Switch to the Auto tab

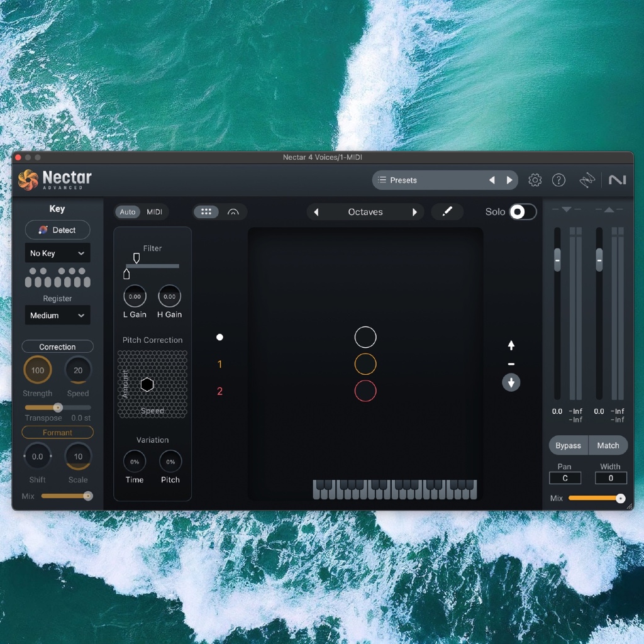(x=128, y=212)
